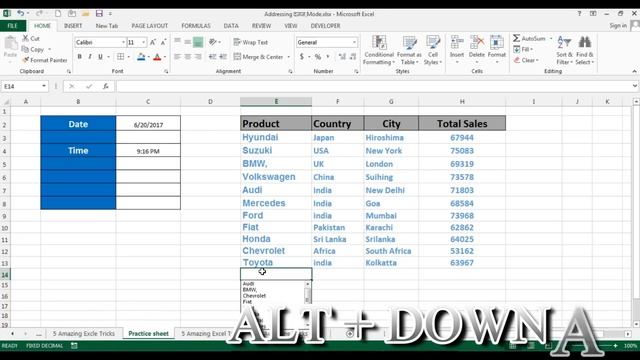This screenshot has width=640, height=360.
Task: Open Sort & Filter menu
Action: (x=564, y=50)
